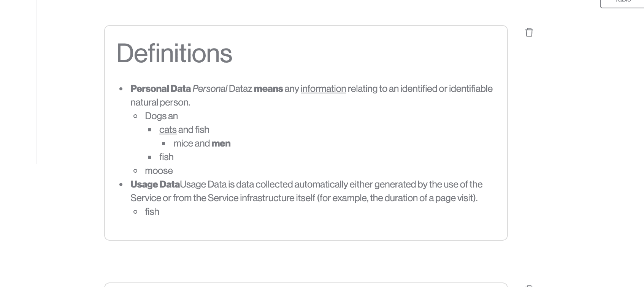Click the bold means word

point(268,88)
